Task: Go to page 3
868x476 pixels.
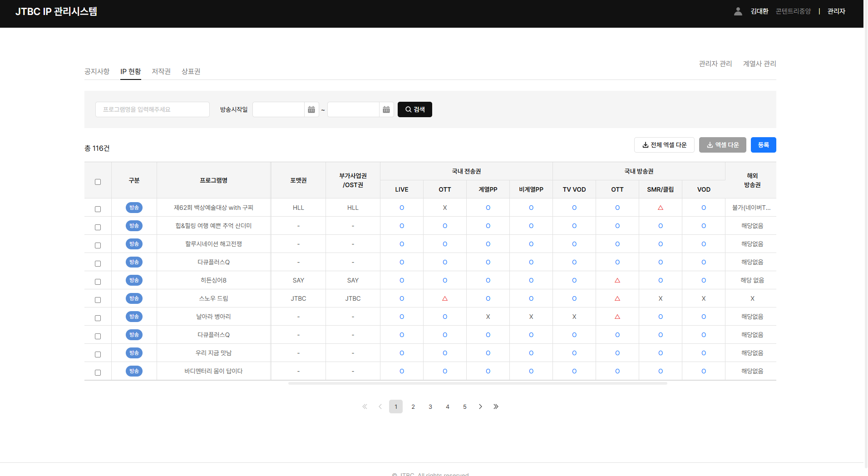Action: pyautogui.click(x=430, y=407)
